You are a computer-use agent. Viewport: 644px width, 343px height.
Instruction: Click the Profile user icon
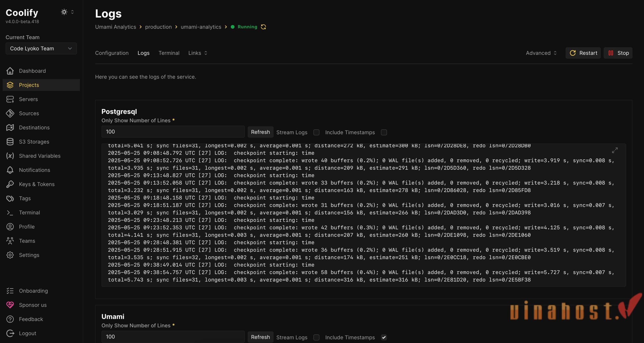pyautogui.click(x=10, y=227)
